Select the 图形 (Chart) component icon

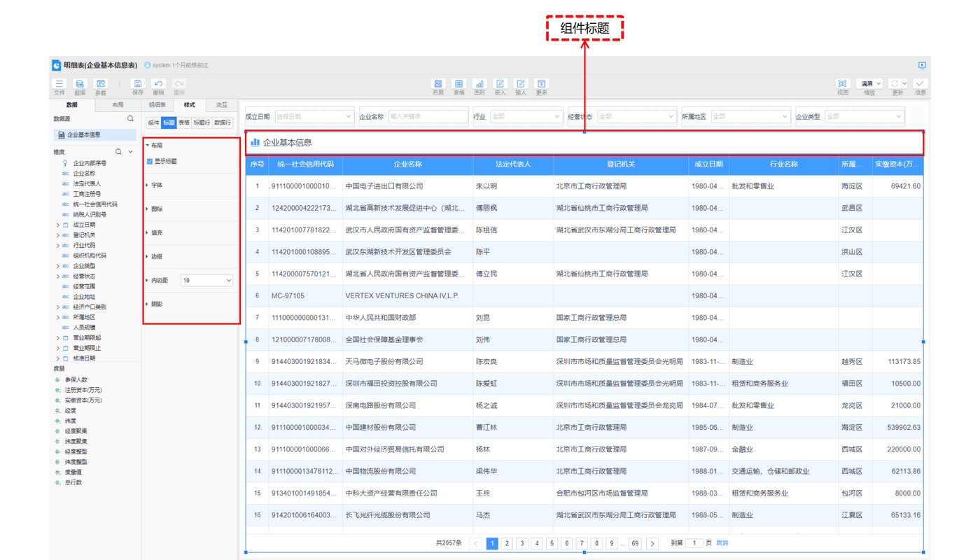click(479, 85)
